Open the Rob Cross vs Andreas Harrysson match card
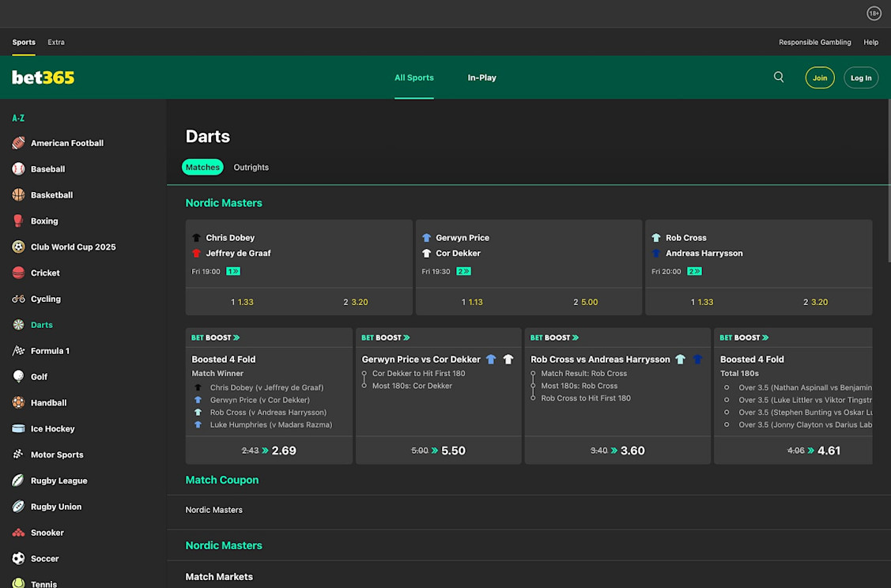 click(759, 254)
